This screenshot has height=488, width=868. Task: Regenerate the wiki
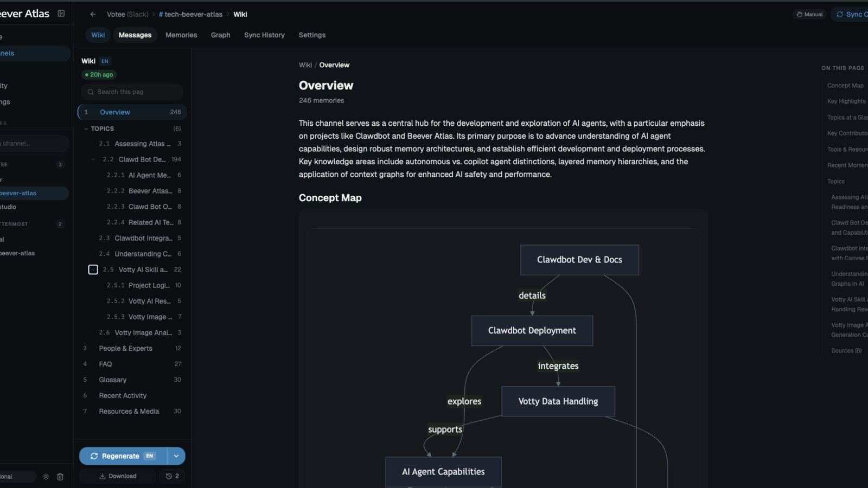[123, 456]
